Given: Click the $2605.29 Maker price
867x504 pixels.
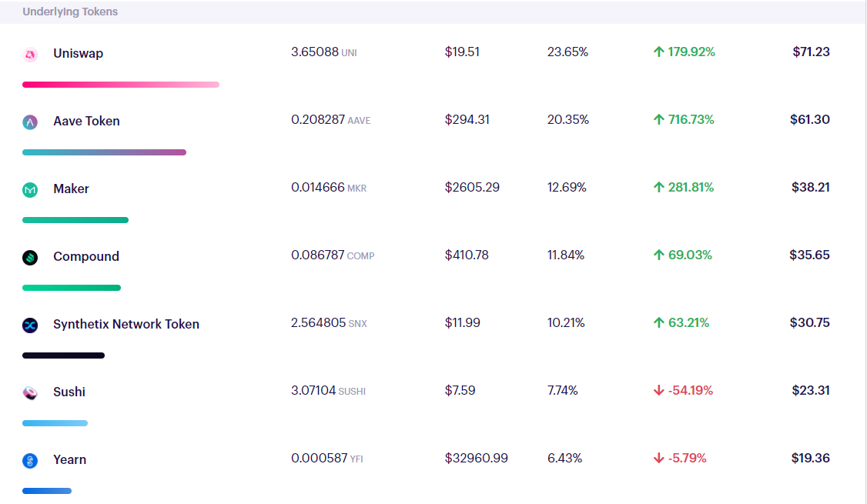Looking at the screenshot, I should point(472,187).
